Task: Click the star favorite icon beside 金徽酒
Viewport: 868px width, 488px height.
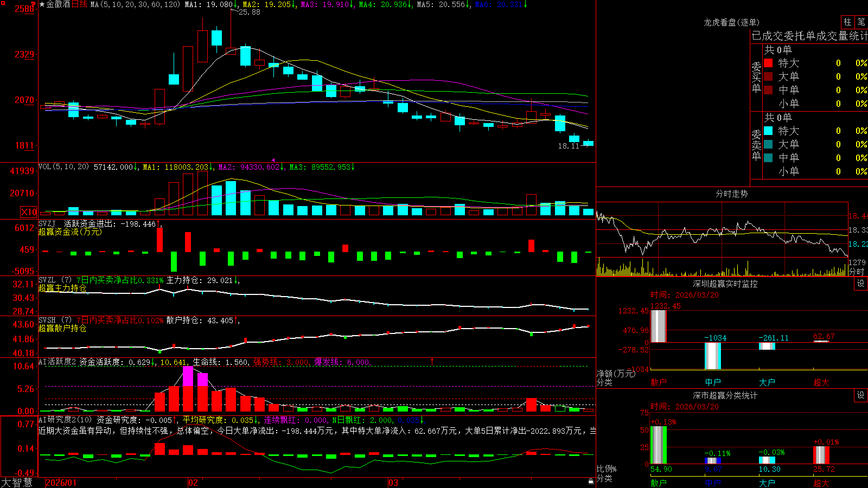Action: pos(42,4)
